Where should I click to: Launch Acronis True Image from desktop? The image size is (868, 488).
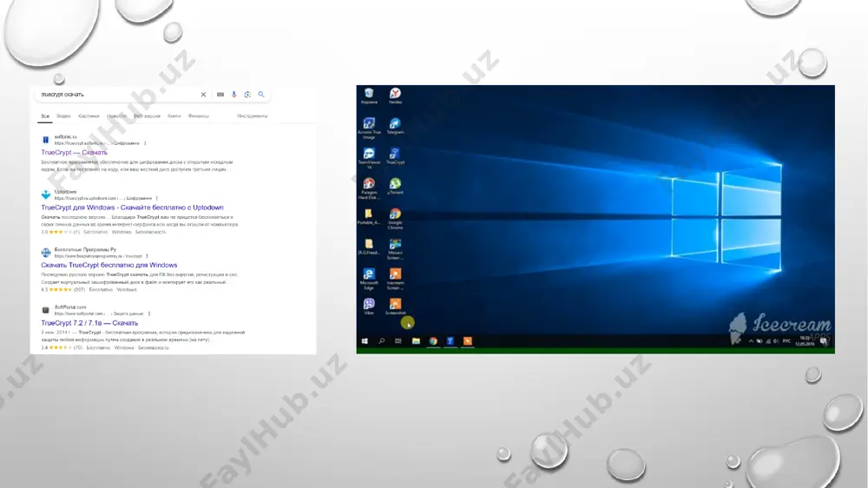pos(369,128)
